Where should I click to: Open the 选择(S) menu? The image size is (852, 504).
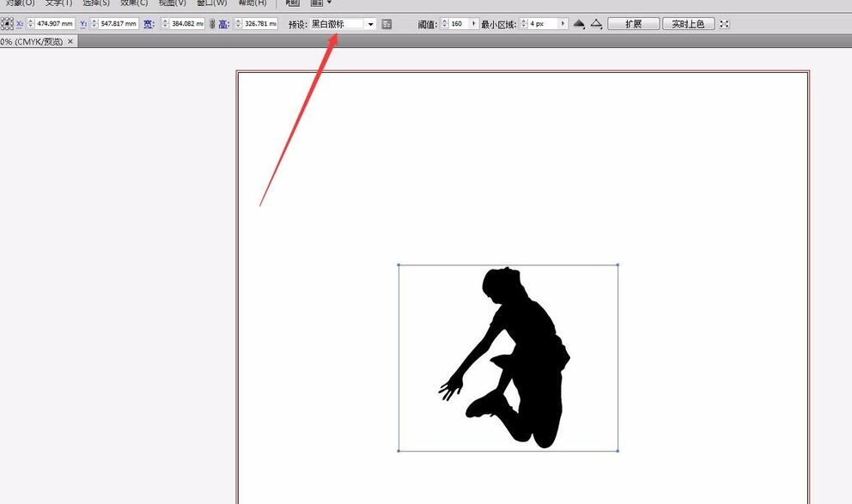96,3
